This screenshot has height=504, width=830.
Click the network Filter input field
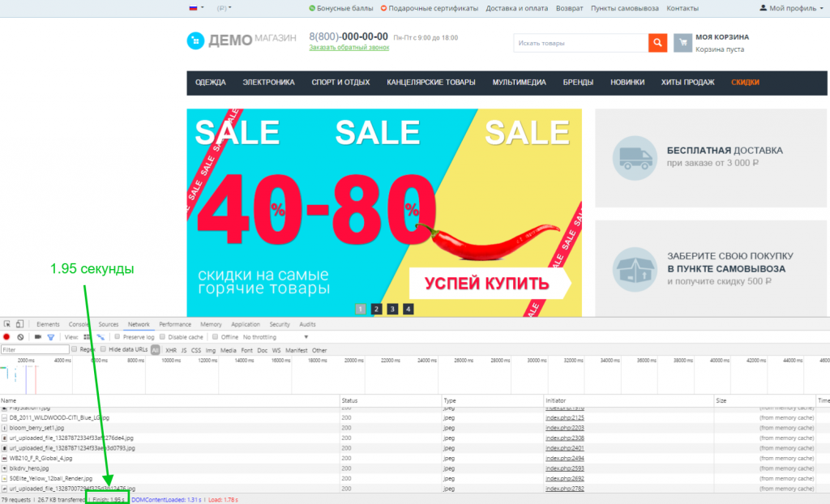click(x=35, y=350)
